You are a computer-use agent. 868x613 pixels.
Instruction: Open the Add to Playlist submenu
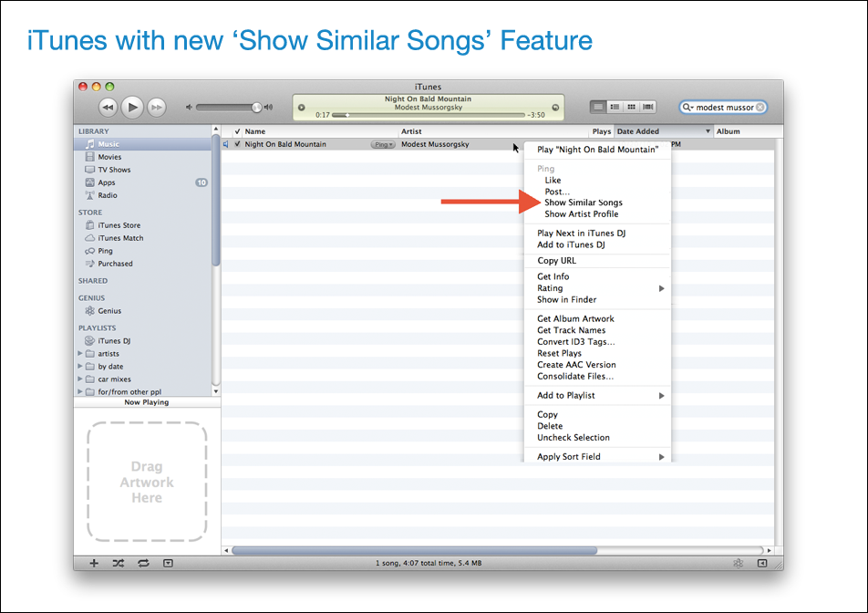click(x=597, y=395)
